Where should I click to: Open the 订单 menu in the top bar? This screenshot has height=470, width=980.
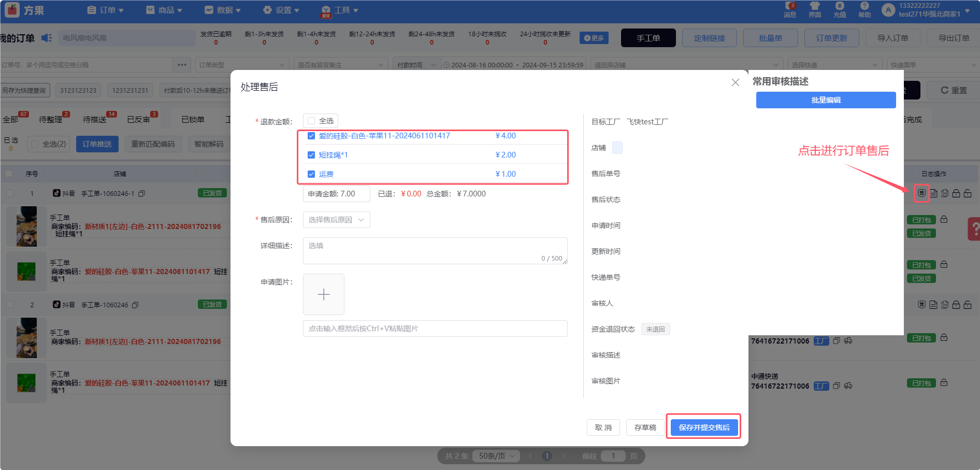point(106,10)
